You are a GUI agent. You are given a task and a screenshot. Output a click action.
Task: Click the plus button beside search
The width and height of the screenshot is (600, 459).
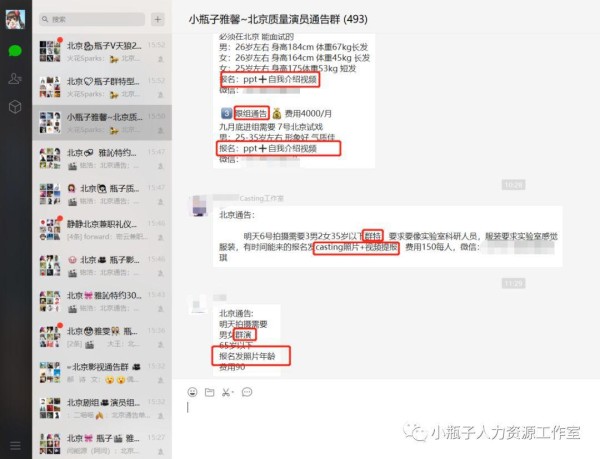158,19
